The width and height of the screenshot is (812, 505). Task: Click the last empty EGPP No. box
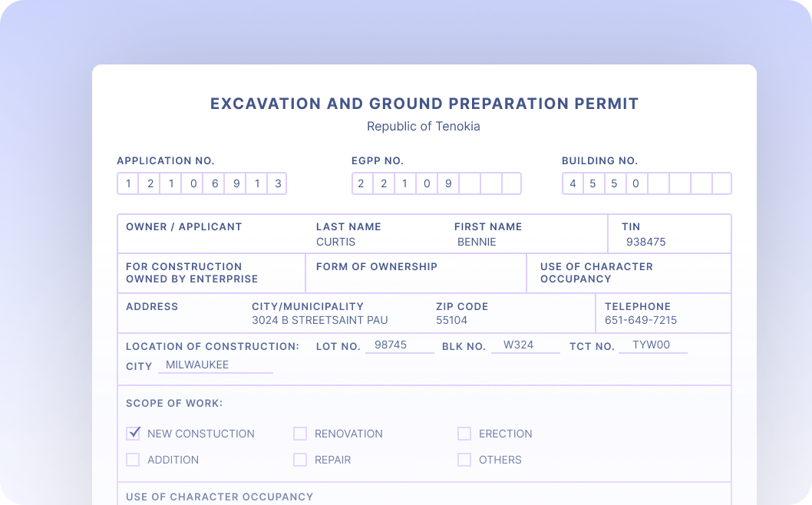click(x=511, y=183)
